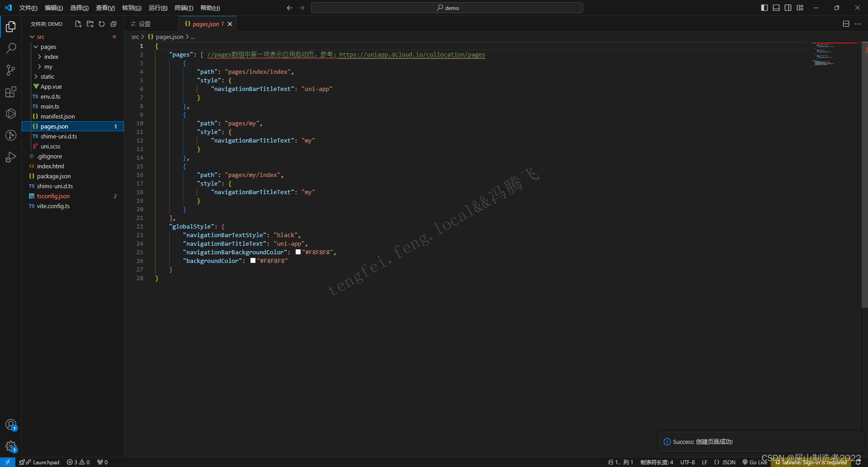Image resolution: width=868 pixels, height=467 pixels.
Task: Open the 编辑 menu
Action: (54, 8)
